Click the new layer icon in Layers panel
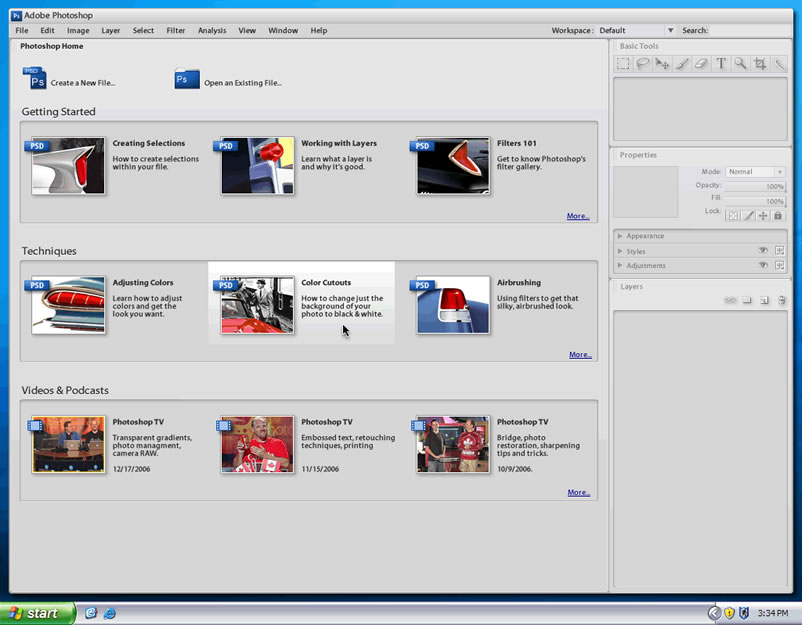The width and height of the screenshot is (802, 625). 764,300
